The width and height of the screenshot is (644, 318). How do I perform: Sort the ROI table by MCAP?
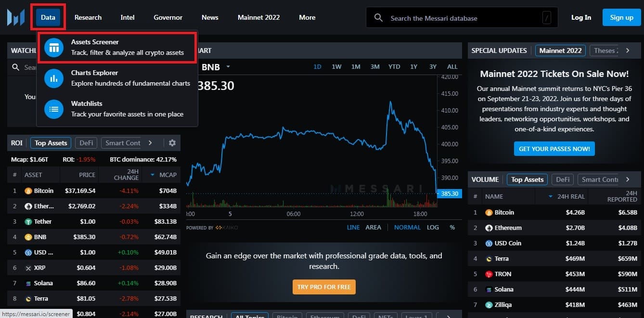coord(164,175)
